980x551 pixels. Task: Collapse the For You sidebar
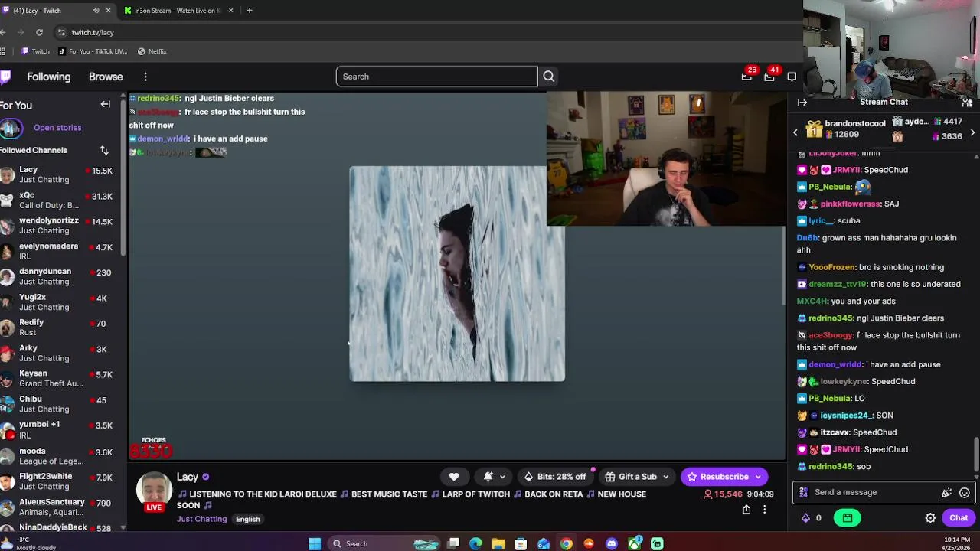pyautogui.click(x=105, y=105)
